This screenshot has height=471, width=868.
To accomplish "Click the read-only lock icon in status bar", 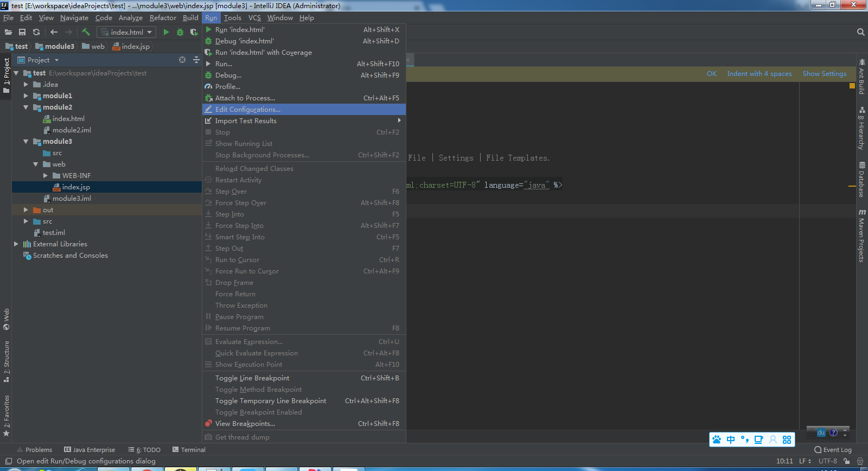I will pos(846,461).
